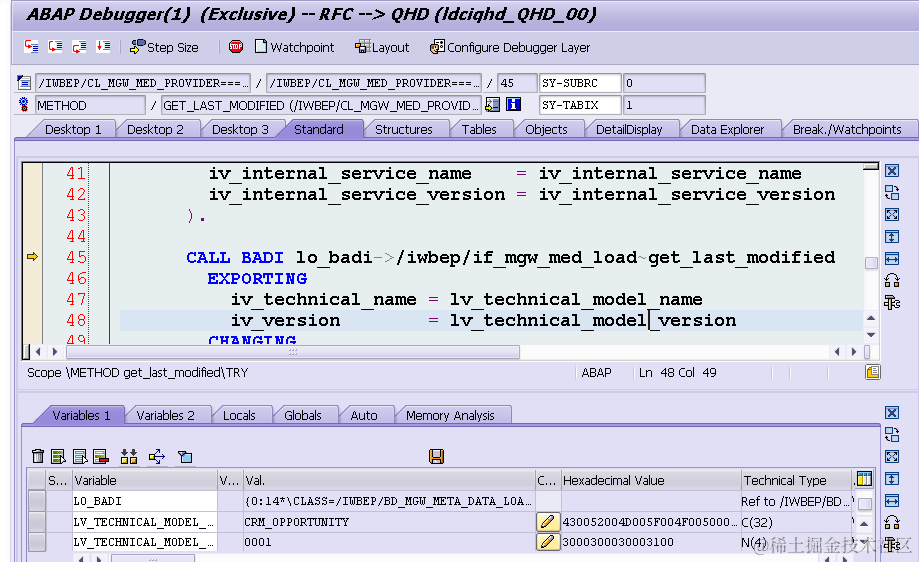
Task: Open the Globals tab
Action: (x=302, y=415)
